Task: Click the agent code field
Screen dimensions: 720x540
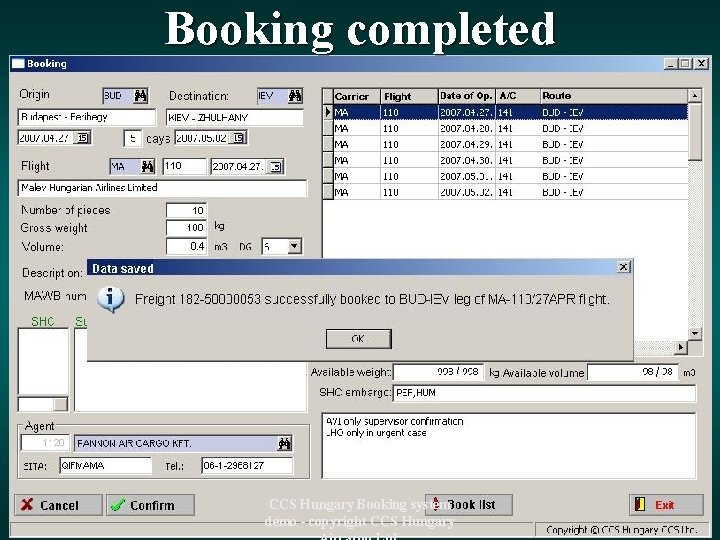Action: click(45, 443)
